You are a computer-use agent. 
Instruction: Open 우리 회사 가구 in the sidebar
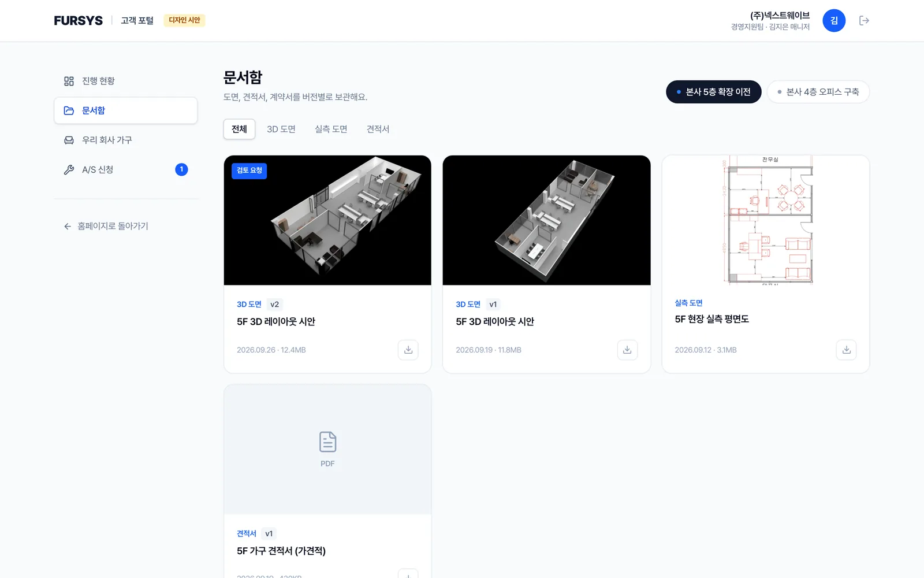(126, 140)
